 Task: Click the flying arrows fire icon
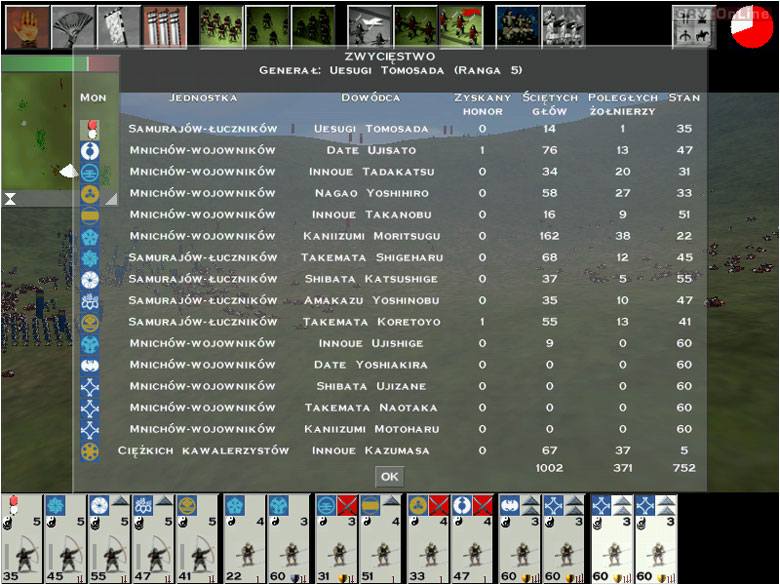(369, 27)
